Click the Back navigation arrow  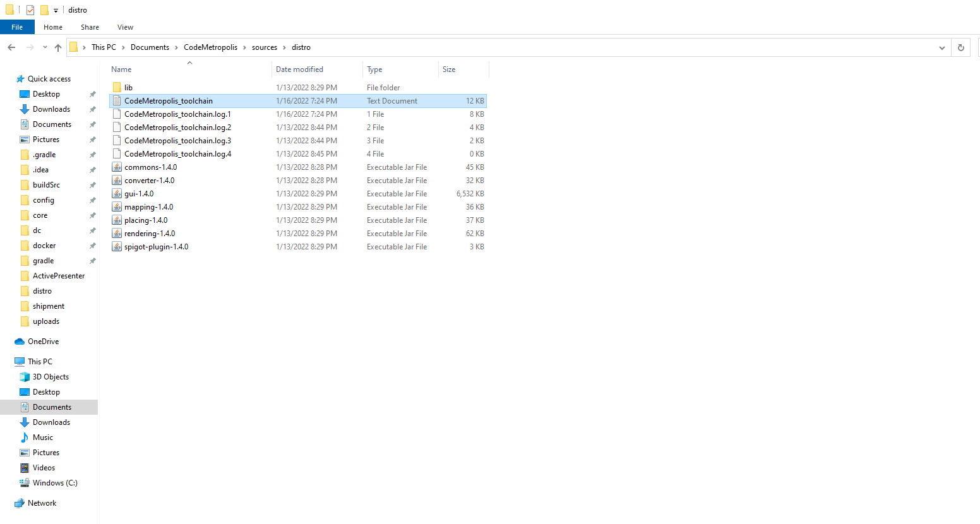pos(11,47)
